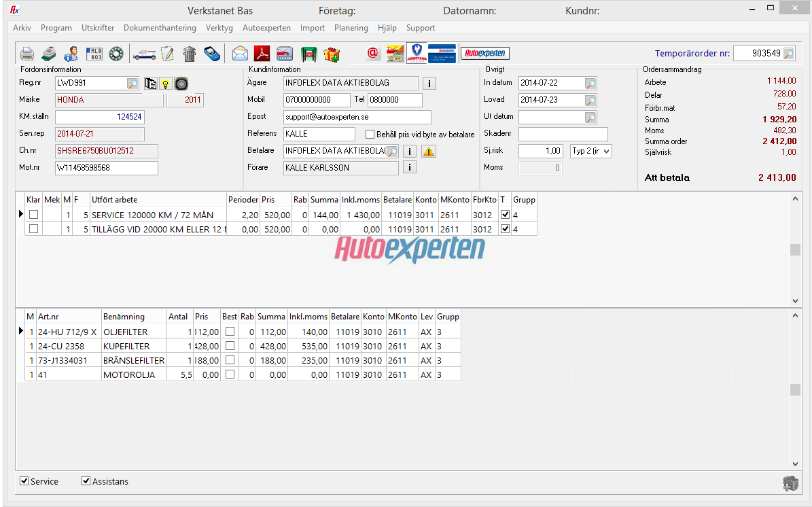Screen dimensions: 812x507
Task: Uncheck T box on SERVICE 120000 KM row
Action: pos(506,214)
